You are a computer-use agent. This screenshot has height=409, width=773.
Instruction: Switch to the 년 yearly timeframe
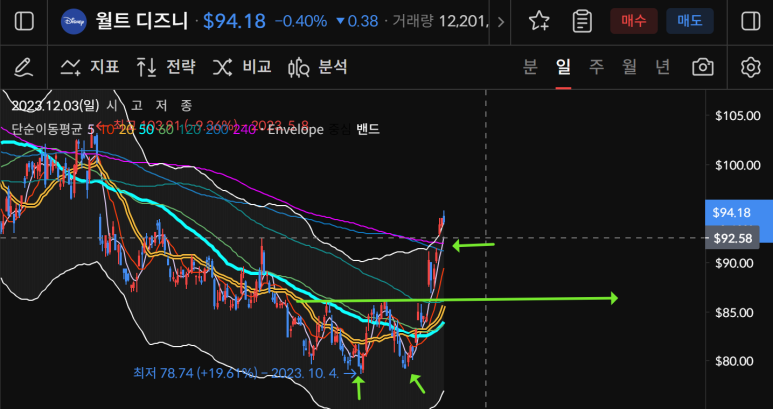(663, 67)
